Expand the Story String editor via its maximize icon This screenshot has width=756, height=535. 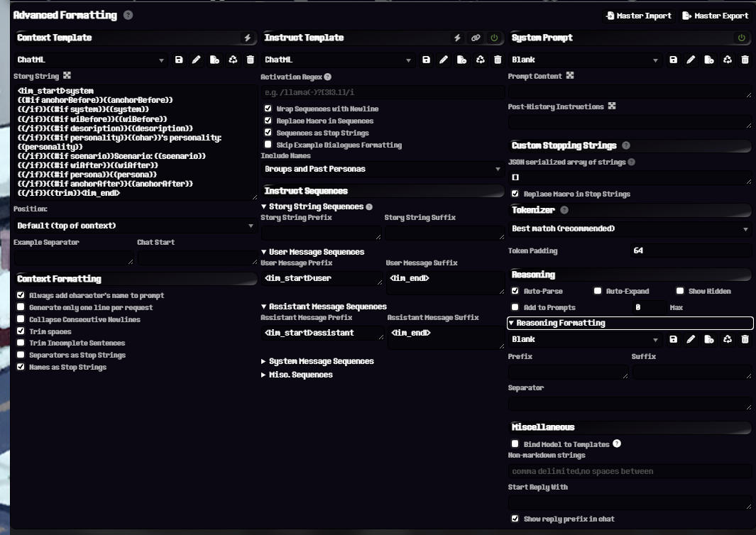click(x=67, y=75)
